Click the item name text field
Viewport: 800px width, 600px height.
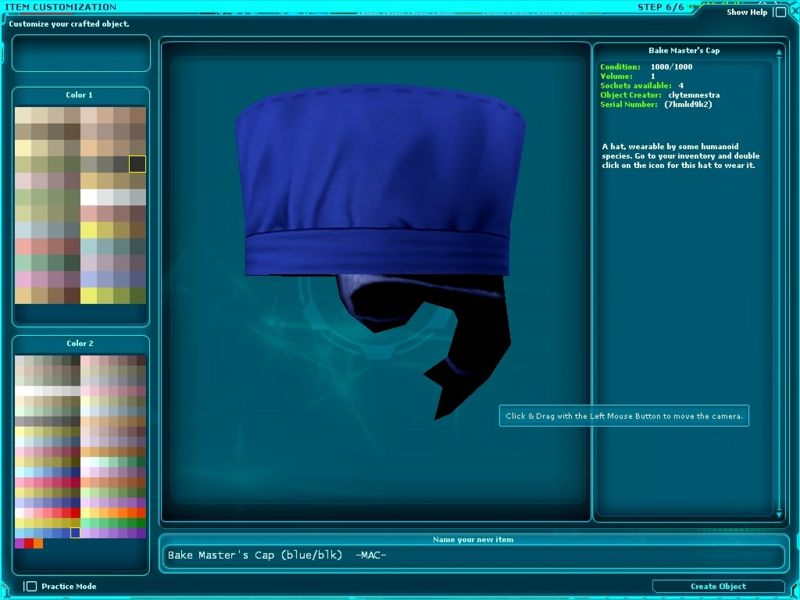[472, 556]
